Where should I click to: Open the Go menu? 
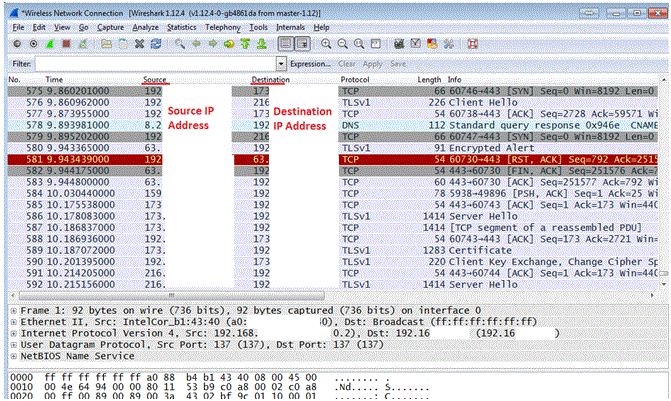(x=83, y=27)
